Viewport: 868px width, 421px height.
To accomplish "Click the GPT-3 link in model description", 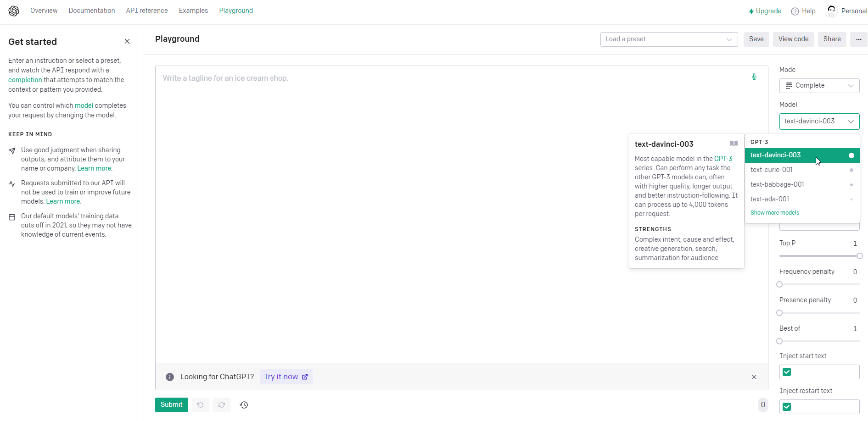I will coord(723,159).
